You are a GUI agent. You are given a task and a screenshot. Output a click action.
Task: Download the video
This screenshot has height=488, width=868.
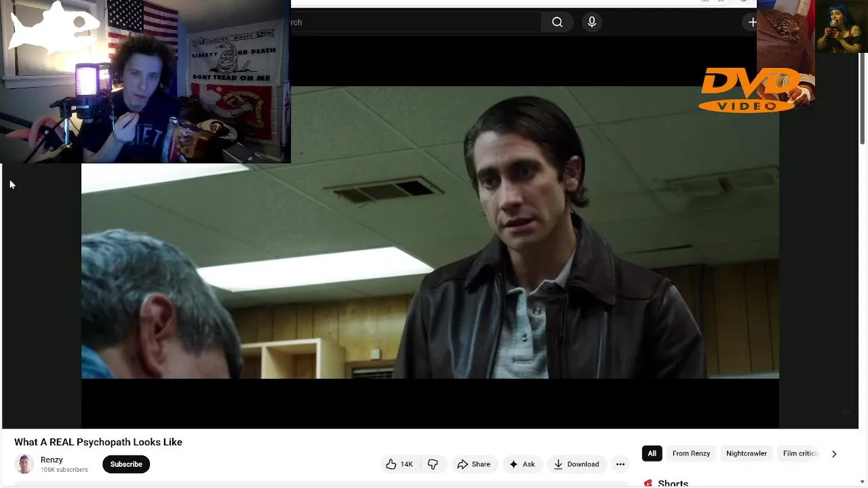(576, 464)
